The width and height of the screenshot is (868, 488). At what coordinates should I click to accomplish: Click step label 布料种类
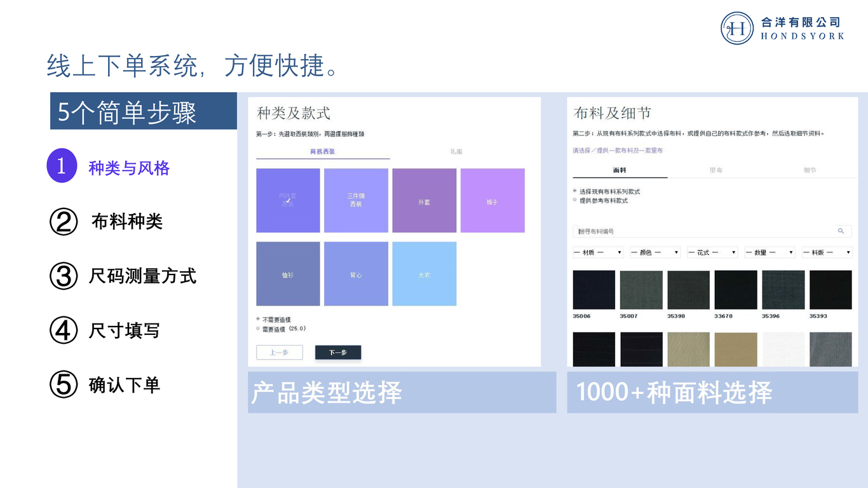(127, 222)
